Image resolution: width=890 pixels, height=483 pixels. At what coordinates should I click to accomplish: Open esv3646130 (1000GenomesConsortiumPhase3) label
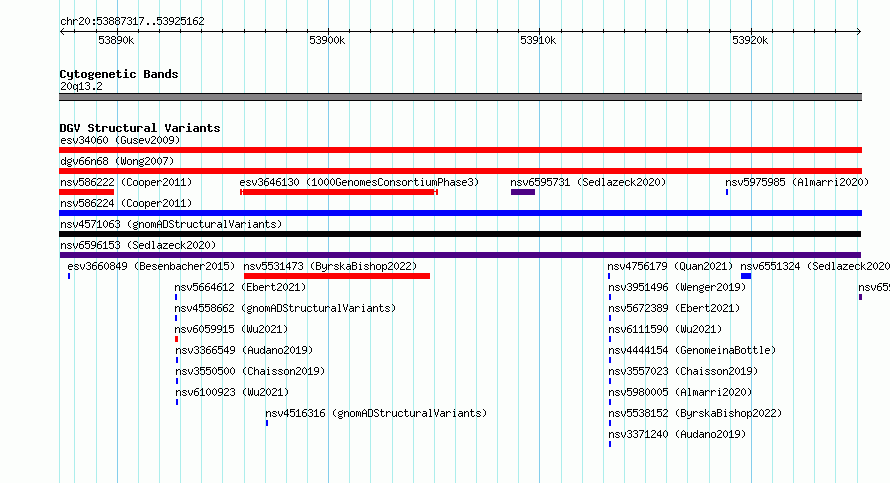click(359, 182)
